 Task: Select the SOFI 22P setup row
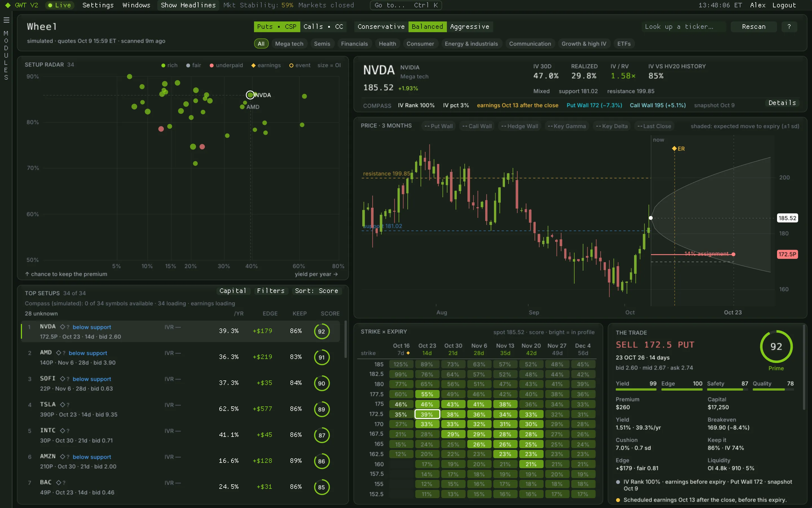click(180, 383)
